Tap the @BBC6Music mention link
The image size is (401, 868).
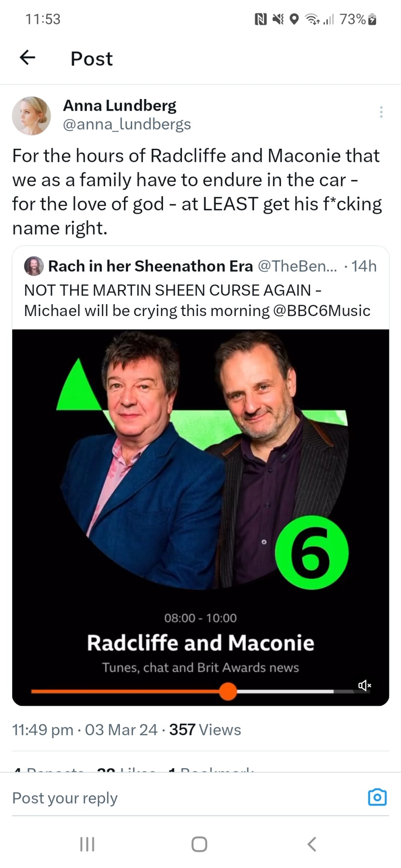(322, 311)
